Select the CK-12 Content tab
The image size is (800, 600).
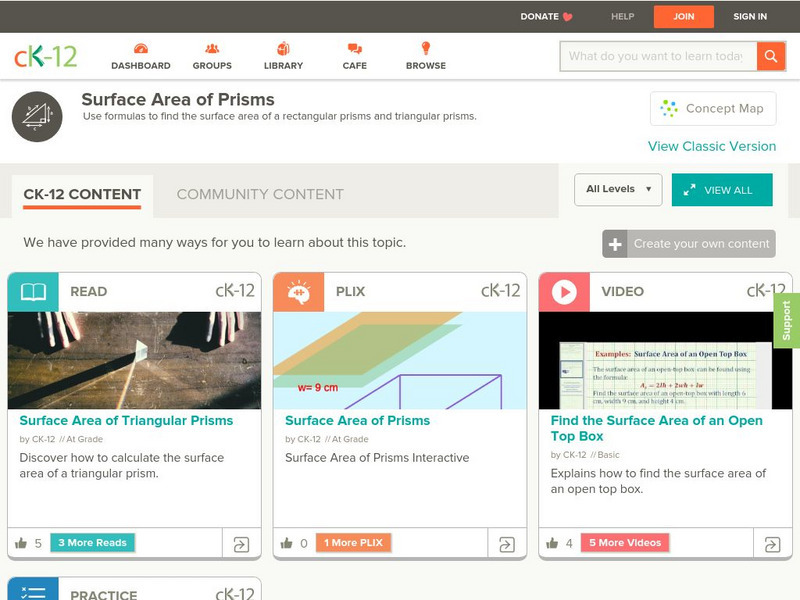82,196
